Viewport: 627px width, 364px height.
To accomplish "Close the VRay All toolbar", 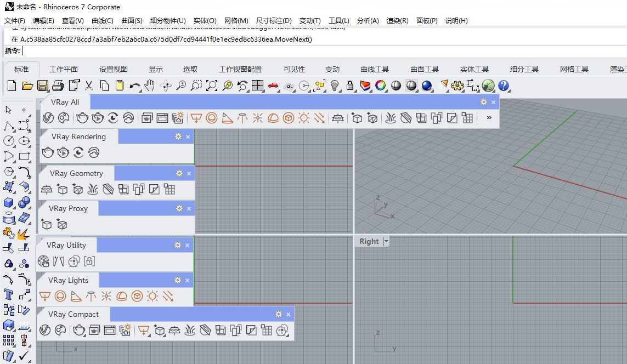I will coord(494,103).
